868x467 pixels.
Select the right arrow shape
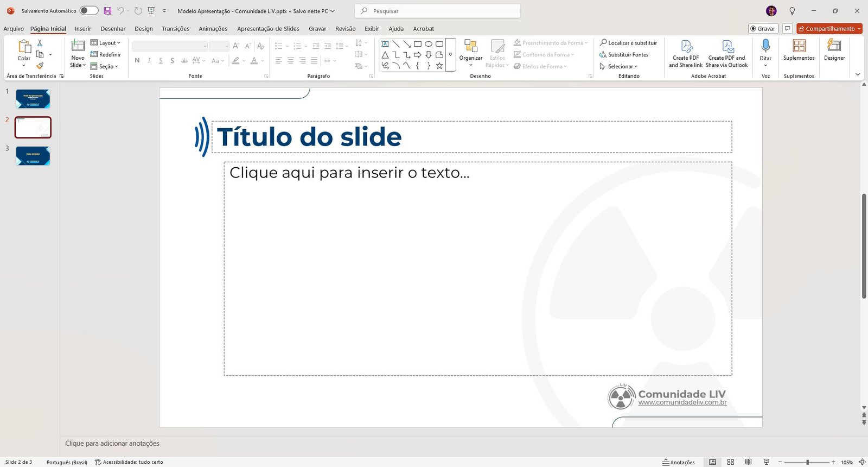click(418, 55)
